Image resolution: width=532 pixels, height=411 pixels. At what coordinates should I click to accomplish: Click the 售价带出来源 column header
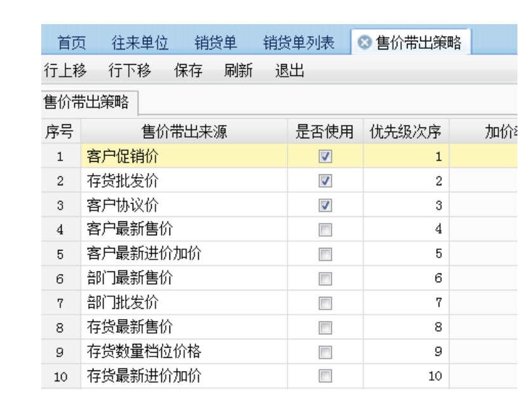coord(184,131)
